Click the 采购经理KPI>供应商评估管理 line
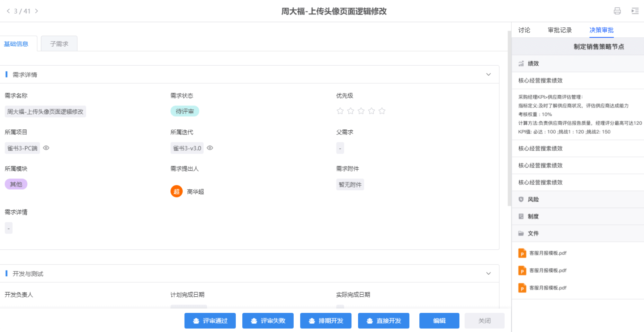Screen dimensions: 644x332 (x=551, y=97)
